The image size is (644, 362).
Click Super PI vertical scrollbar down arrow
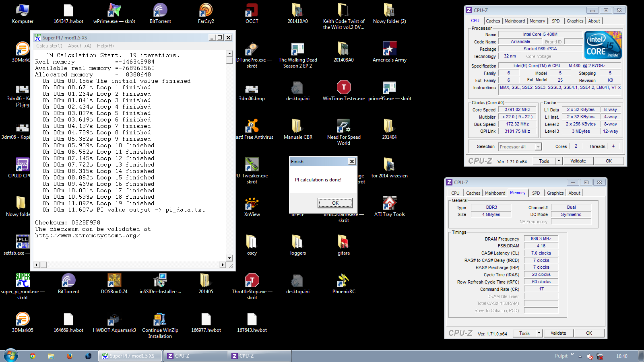click(x=229, y=258)
